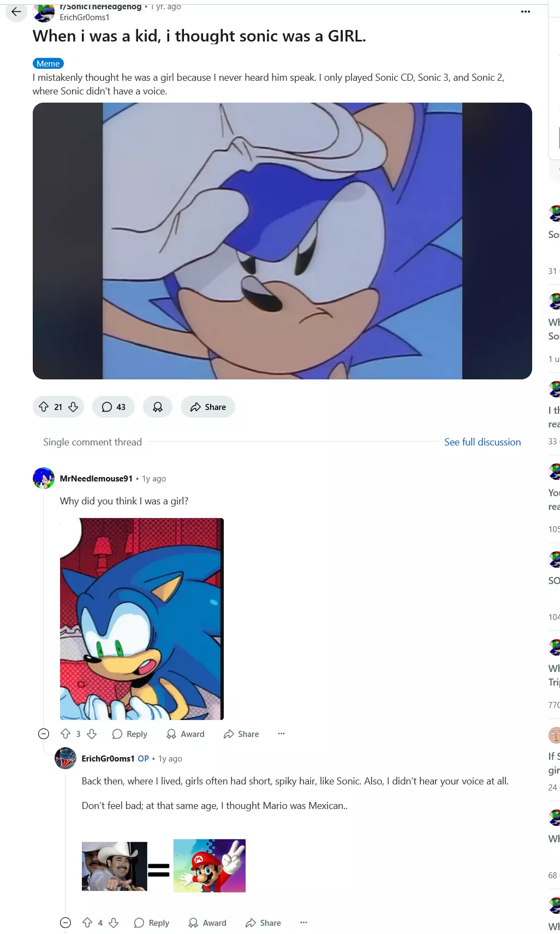Open more options on MrNeedlemouse91's comment

pyautogui.click(x=281, y=734)
